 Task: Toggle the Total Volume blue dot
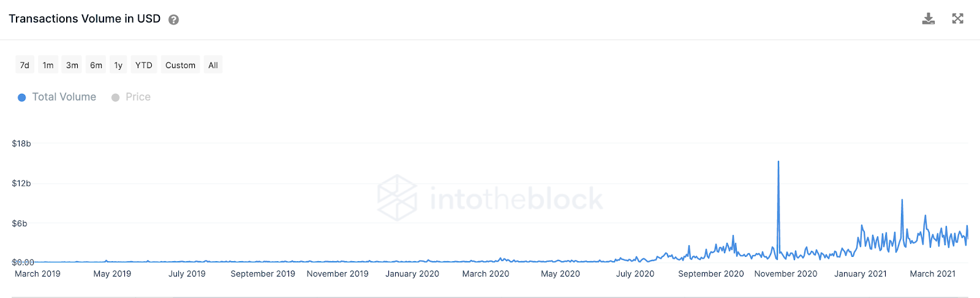coord(22,97)
